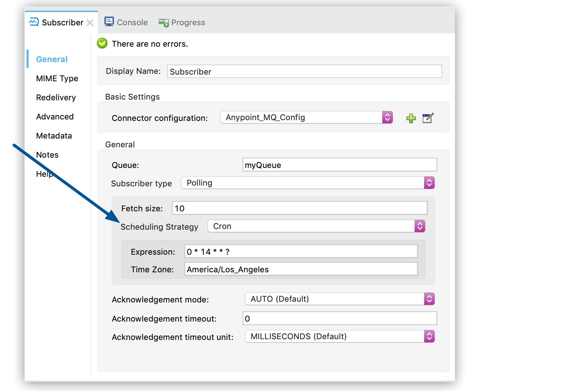
Task: Select MIME Type in the sidebar
Action: (57, 78)
